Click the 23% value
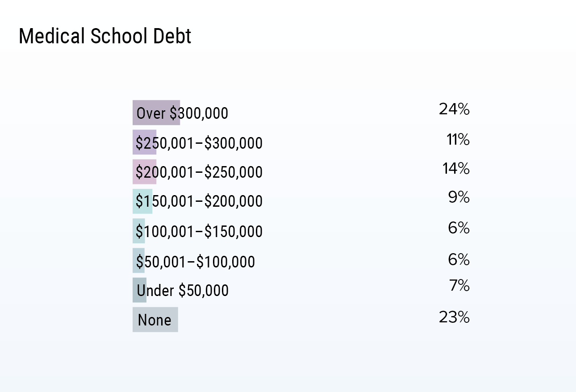Viewport: 576px width, 392px height. point(454,317)
